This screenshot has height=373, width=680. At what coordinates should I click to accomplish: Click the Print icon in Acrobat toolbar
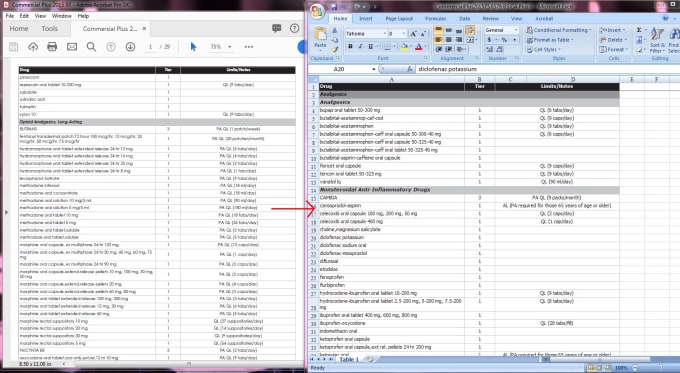pos(52,47)
